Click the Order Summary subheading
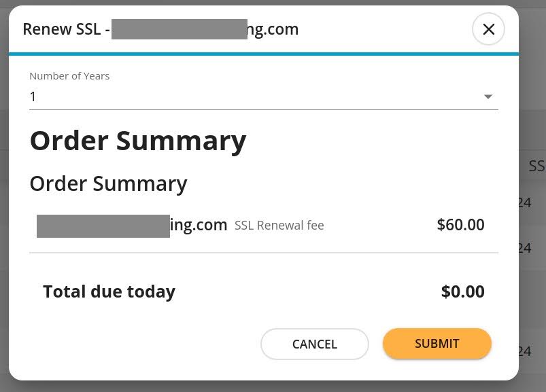This screenshot has height=392, width=546. click(x=108, y=183)
